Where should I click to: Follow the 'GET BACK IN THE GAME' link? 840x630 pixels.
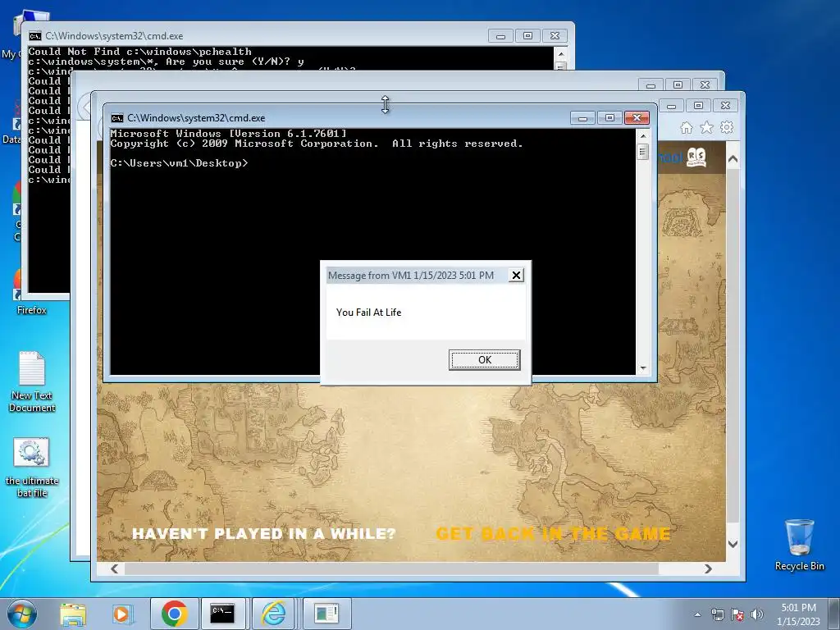(x=553, y=533)
